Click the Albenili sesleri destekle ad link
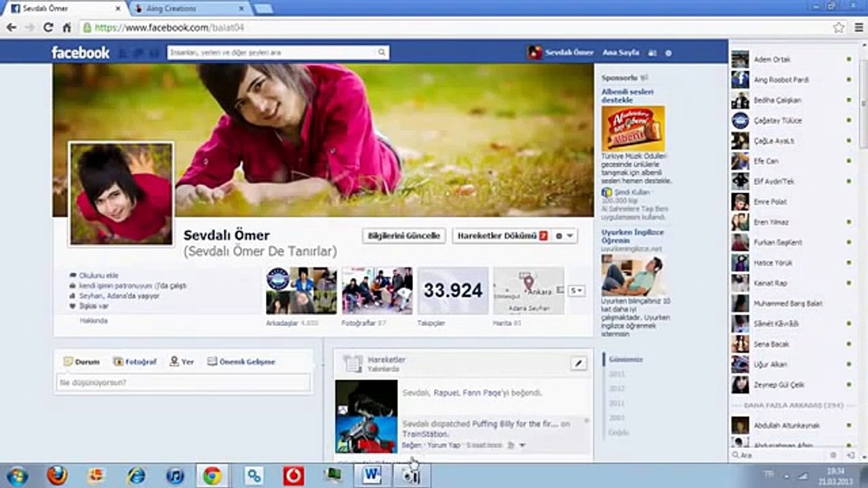The image size is (868, 488). click(x=627, y=96)
